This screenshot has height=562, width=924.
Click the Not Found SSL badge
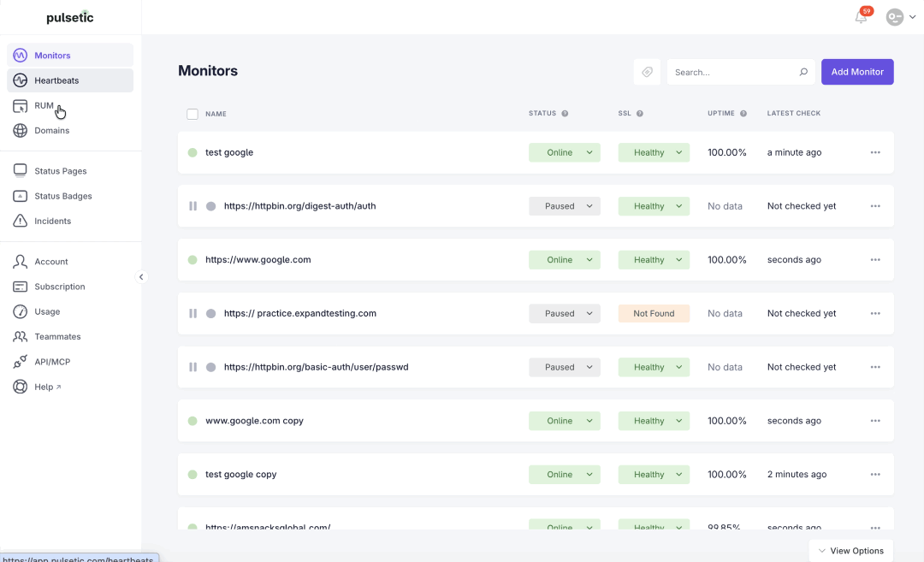(654, 313)
